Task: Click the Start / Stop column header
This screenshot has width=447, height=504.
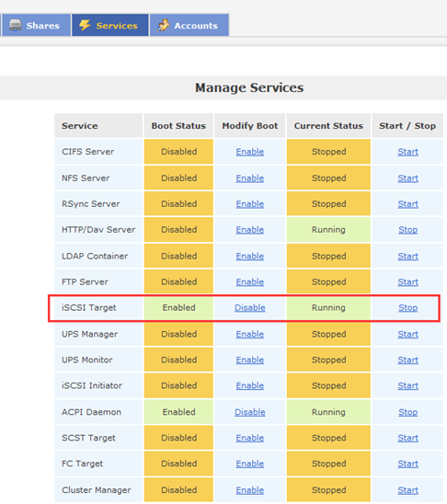Action: [x=407, y=126]
